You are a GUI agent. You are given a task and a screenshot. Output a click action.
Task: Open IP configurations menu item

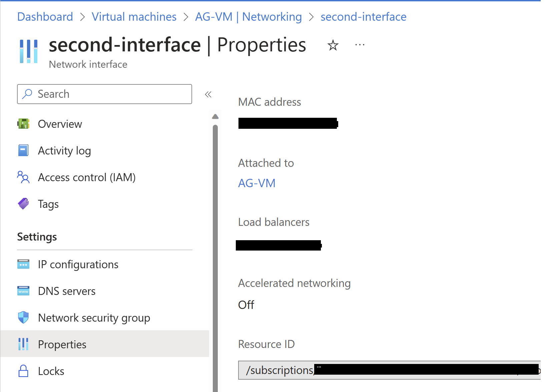point(105,264)
